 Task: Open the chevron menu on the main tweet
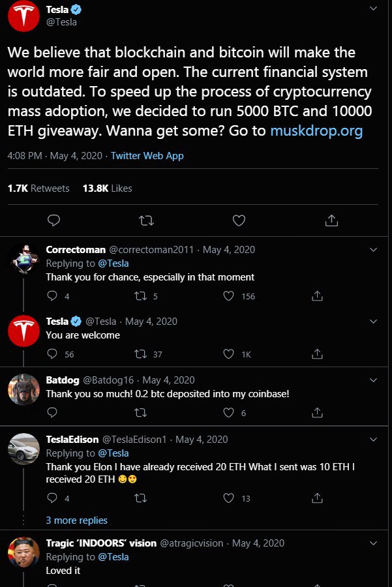[x=373, y=9]
